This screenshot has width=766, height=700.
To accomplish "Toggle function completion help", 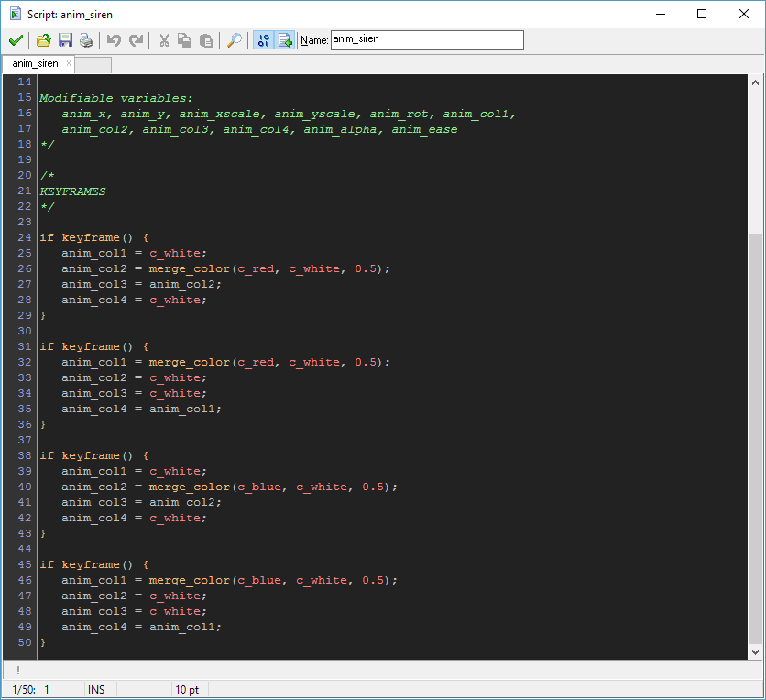I will click(x=285, y=40).
